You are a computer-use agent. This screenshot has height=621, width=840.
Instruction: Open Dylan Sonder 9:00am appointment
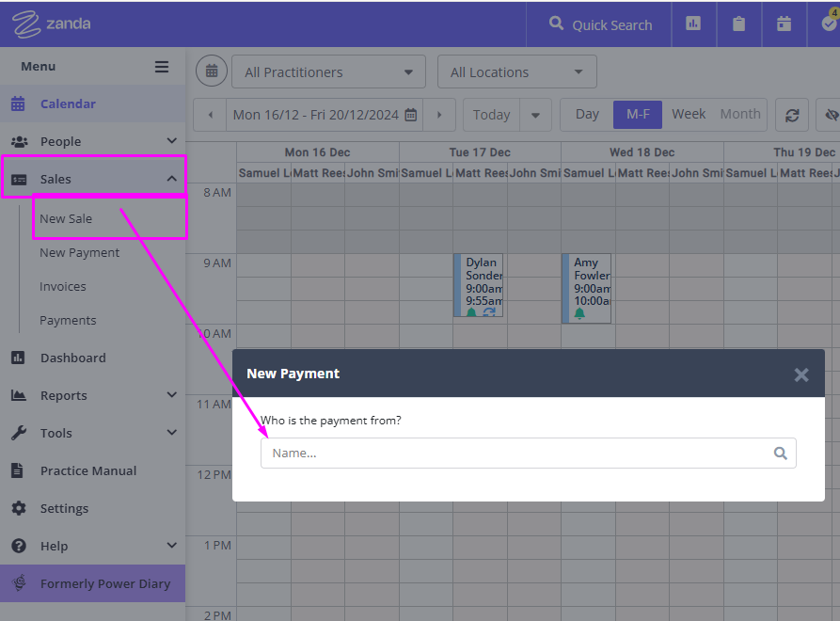[x=479, y=285]
